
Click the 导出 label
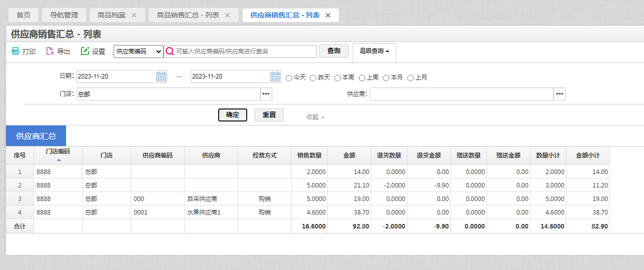tap(64, 51)
